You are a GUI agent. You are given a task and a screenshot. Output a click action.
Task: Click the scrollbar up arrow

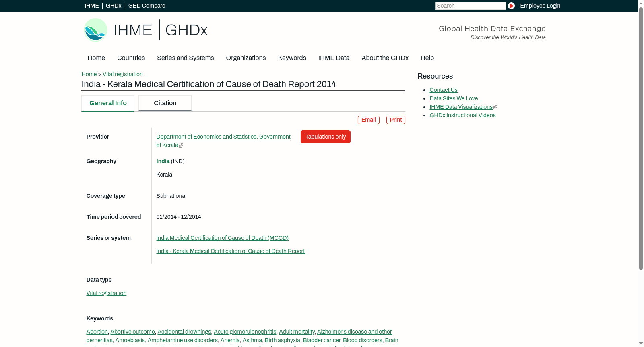641,3
